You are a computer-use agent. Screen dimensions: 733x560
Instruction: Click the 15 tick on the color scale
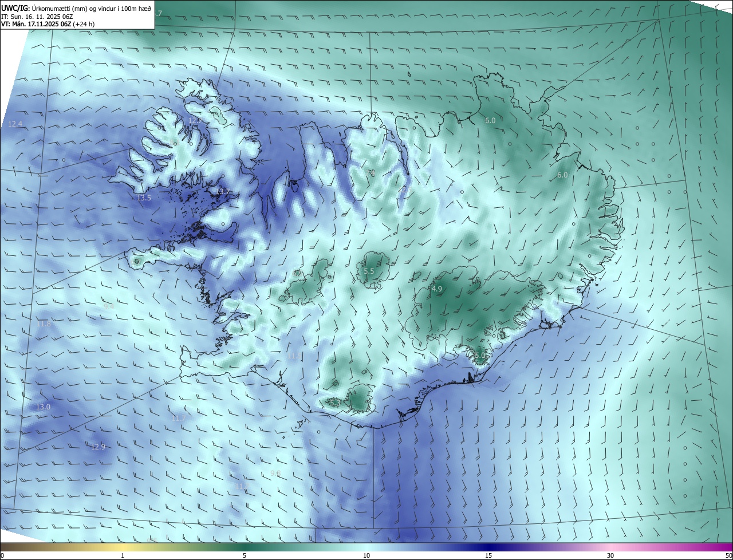click(488, 555)
